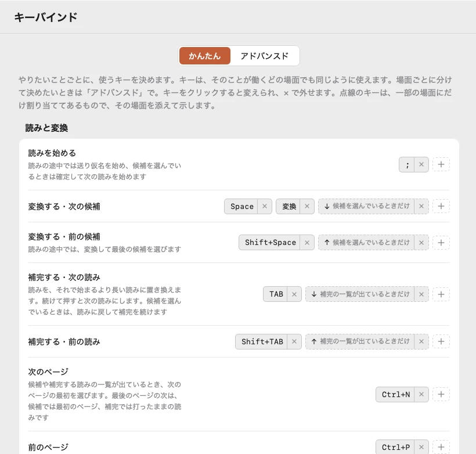Remove the Shift+TAB key binding
476x454 pixels.
coord(294,341)
